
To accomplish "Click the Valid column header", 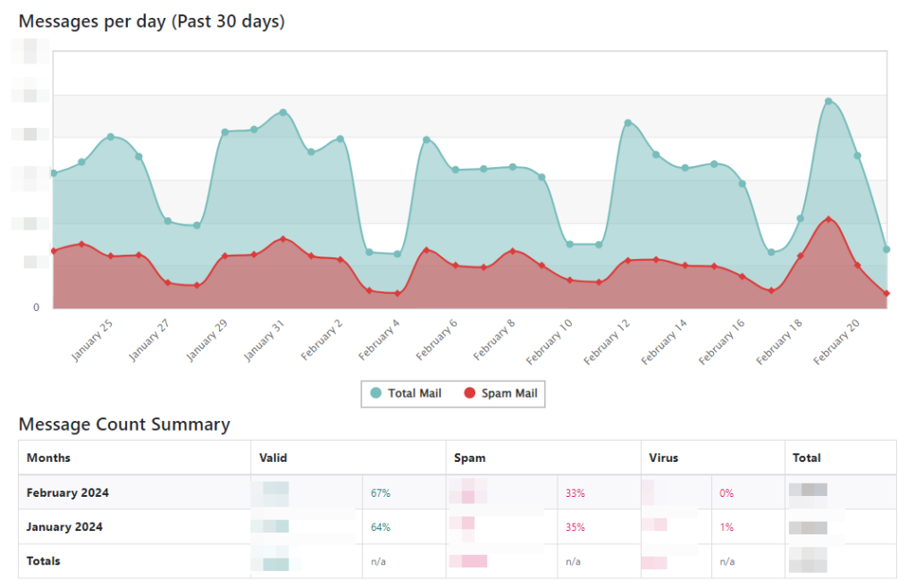I will (x=273, y=458).
